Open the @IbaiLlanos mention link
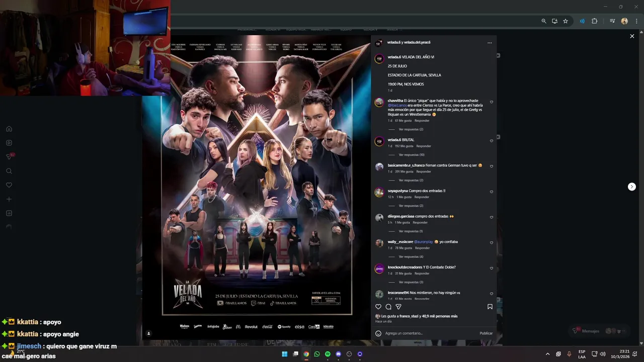The height and width of the screenshot is (362, 644). tap(397, 105)
